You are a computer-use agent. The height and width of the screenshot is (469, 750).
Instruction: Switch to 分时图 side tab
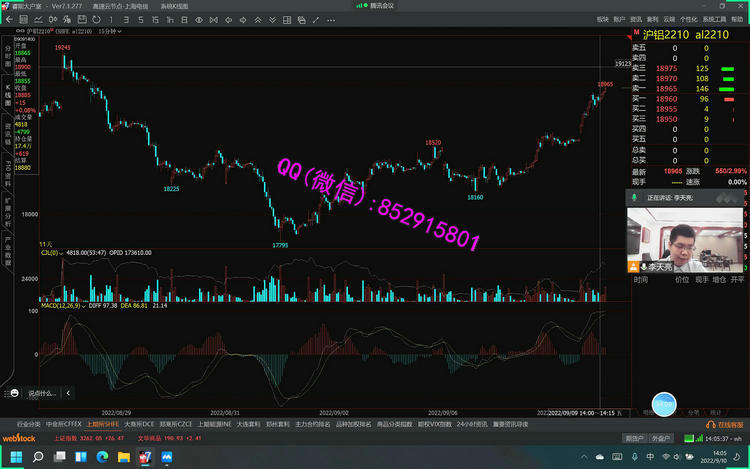click(8, 53)
